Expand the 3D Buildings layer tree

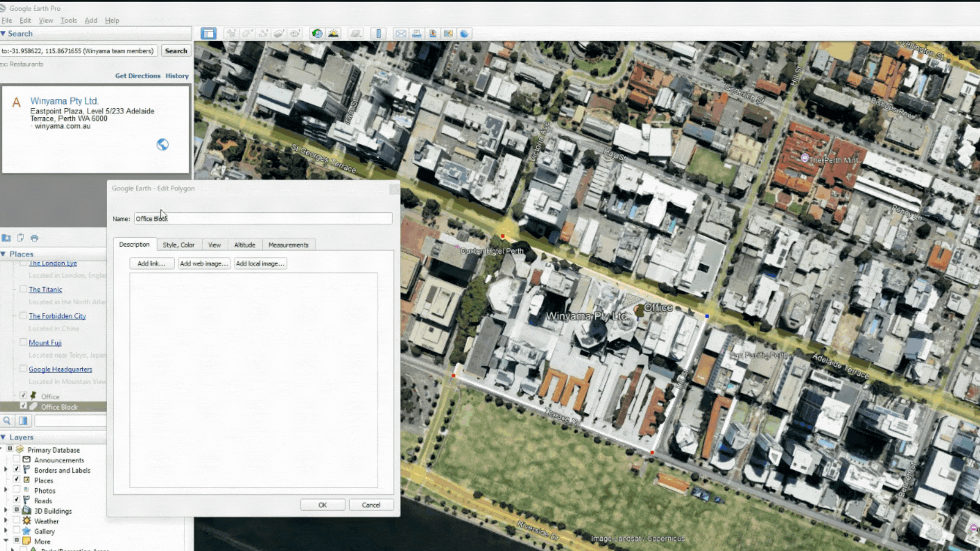tap(6, 510)
